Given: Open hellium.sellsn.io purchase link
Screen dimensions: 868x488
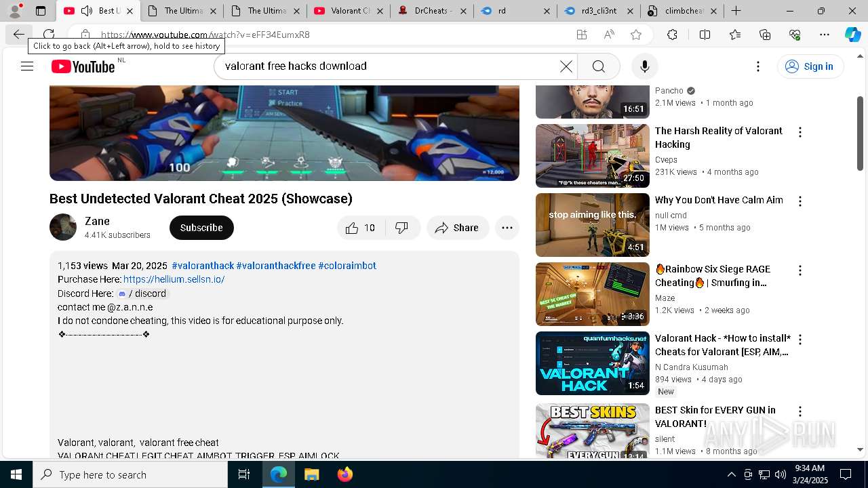Looking at the screenshot, I should click(174, 279).
